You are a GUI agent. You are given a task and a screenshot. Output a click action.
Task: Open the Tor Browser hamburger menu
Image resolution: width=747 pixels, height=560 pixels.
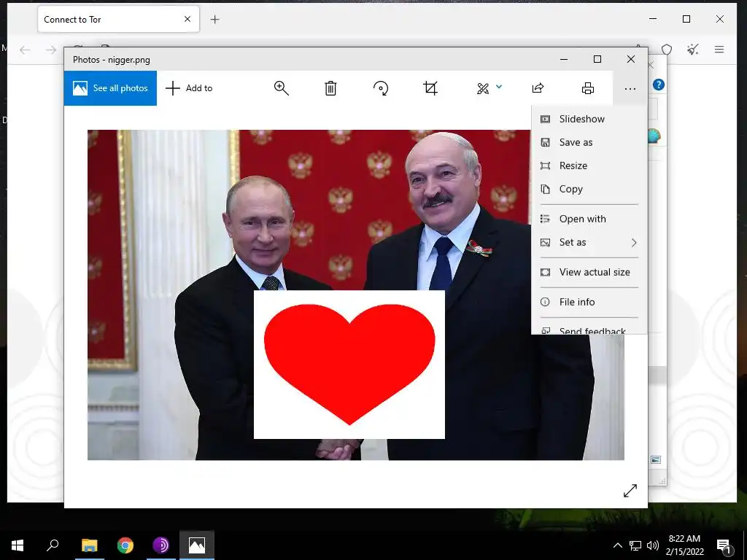(x=719, y=50)
